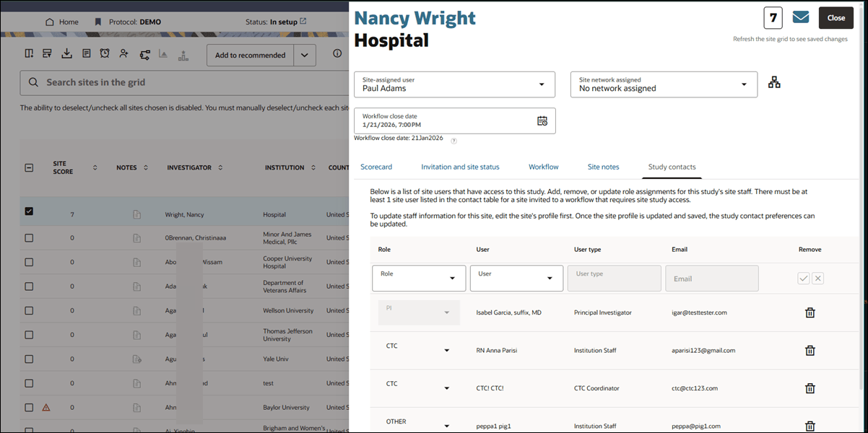This screenshot has height=433, width=868.
Task: Select the download/export grid icon
Action: [67, 53]
